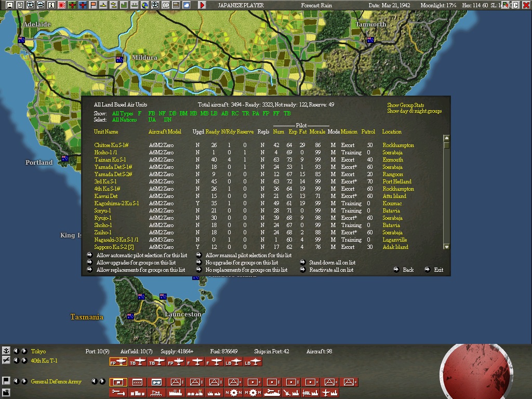The image size is (532, 399).
Task: Click Port Hedland location link
Action: point(396,181)
